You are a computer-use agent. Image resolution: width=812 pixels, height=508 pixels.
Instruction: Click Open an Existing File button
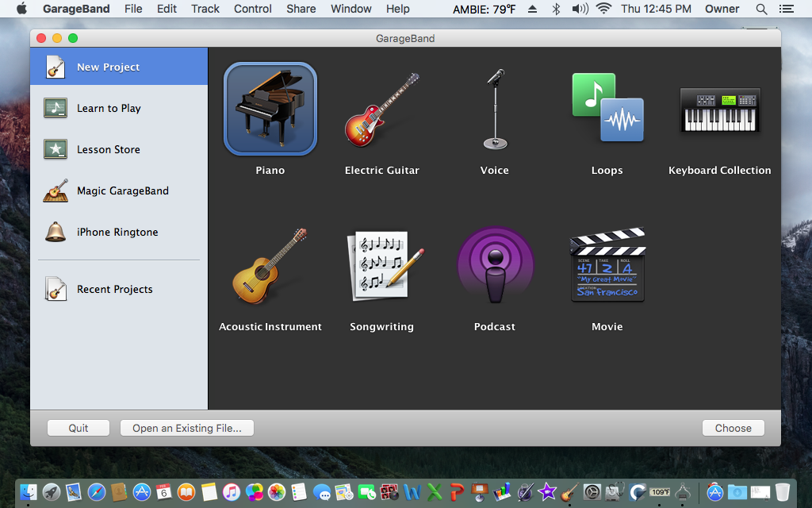(x=187, y=428)
